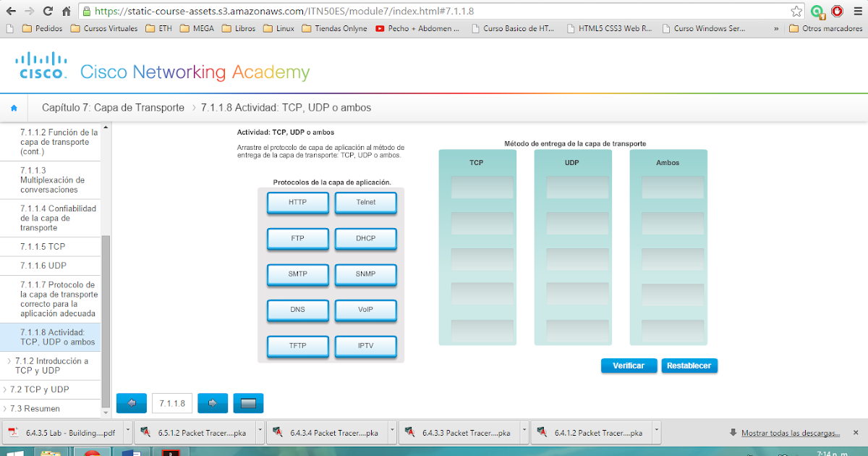Viewport: 868px width, 456px height.
Task: Click the Verificar button
Action: [628, 366]
